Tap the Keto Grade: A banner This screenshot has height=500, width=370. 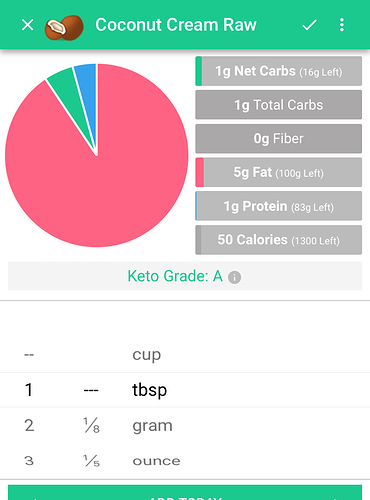pos(185,276)
